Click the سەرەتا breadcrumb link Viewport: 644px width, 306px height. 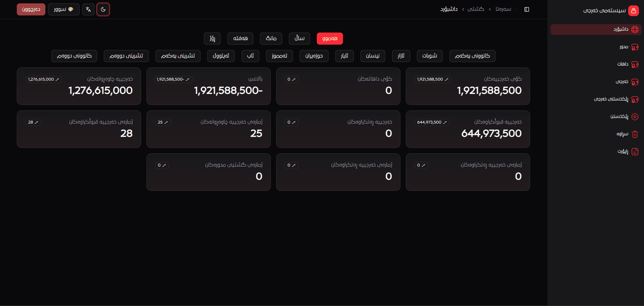pos(503,9)
